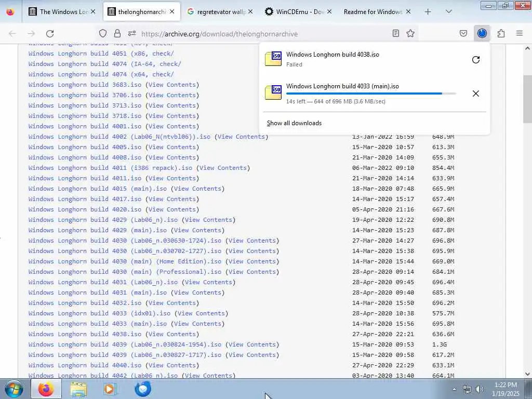Bookmark this page with the star icon
This screenshot has width=532, height=399.
click(410, 33)
